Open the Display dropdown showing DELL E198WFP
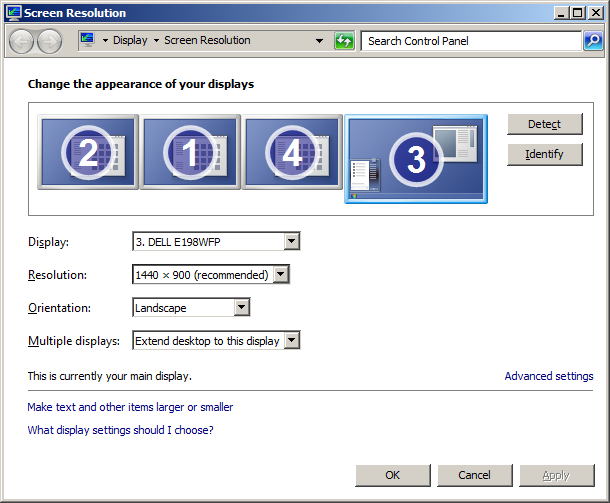This screenshot has width=610, height=503. (216, 242)
